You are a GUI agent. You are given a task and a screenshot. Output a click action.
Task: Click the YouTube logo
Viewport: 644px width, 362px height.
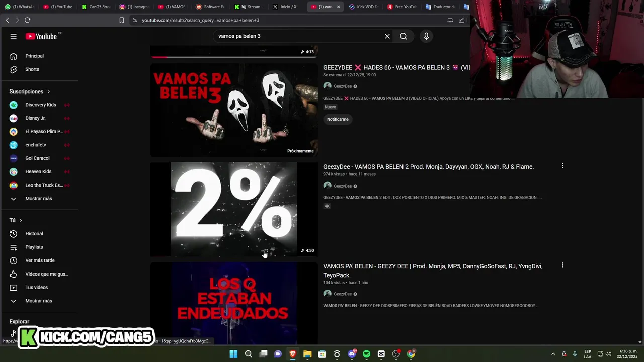[x=42, y=36]
